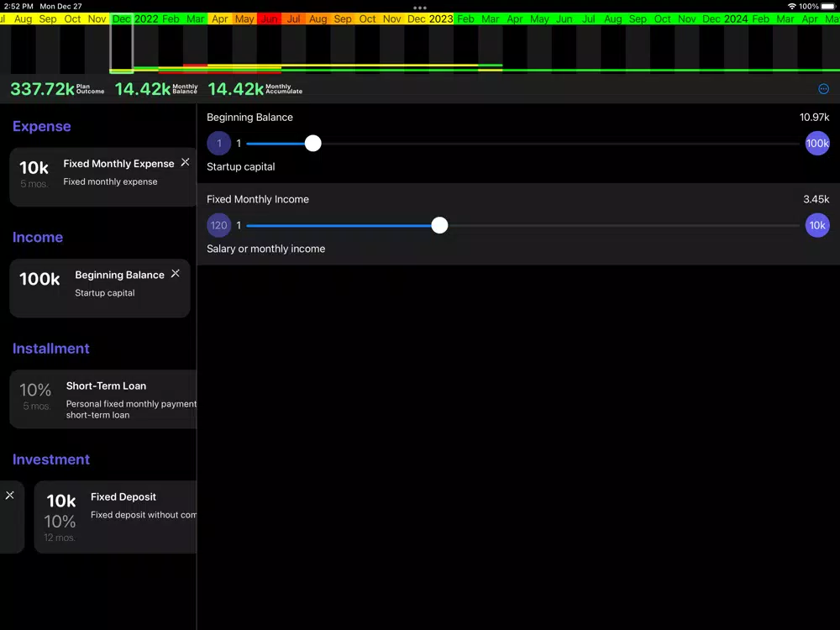Tap the 1 month Beginning Balance duration button
The width and height of the screenshot is (840, 630).
[218, 143]
